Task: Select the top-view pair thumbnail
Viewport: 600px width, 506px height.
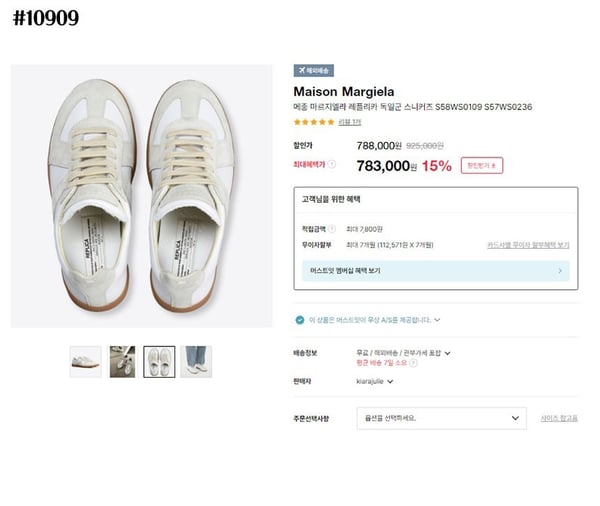Action: pyautogui.click(x=159, y=361)
